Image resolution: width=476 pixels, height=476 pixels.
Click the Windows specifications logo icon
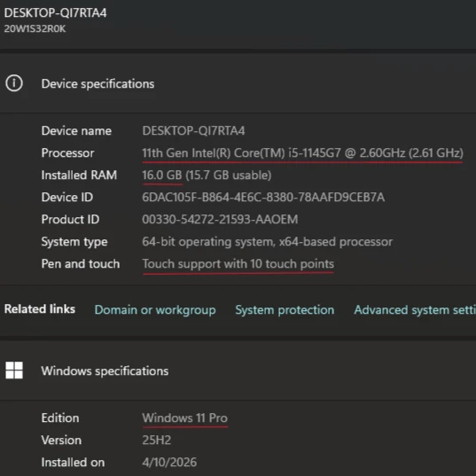tap(14, 370)
